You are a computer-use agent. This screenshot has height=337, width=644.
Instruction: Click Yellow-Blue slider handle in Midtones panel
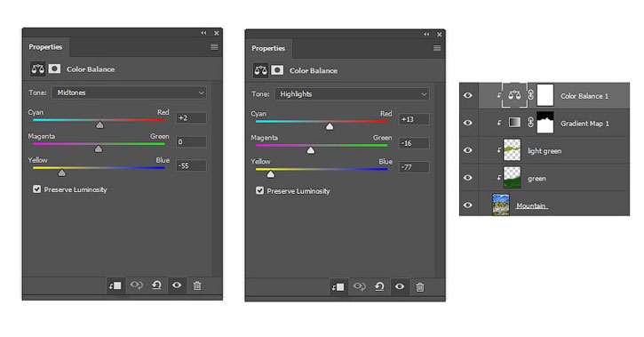click(61, 173)
